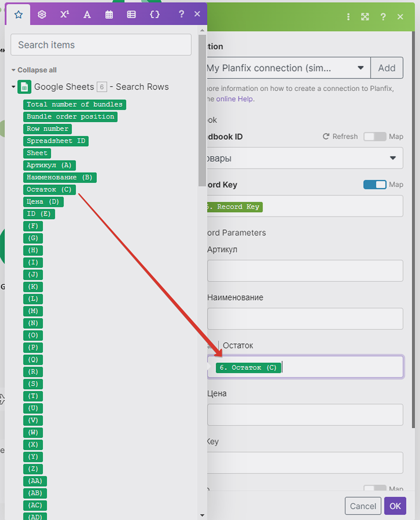Open the Handbook ID dropdown

(x=305, y=158)
